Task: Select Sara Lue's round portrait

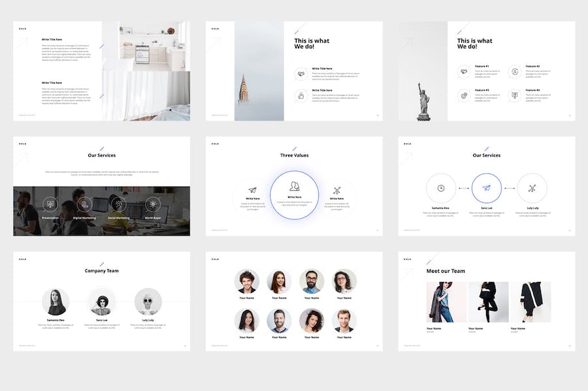Action: [101, 302]
